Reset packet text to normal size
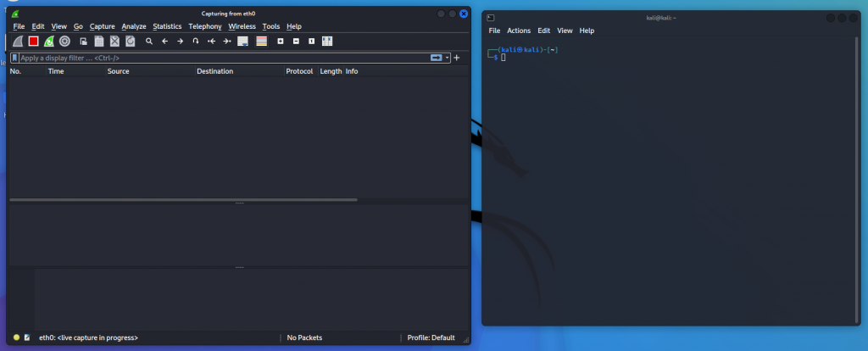 (312, 41)
